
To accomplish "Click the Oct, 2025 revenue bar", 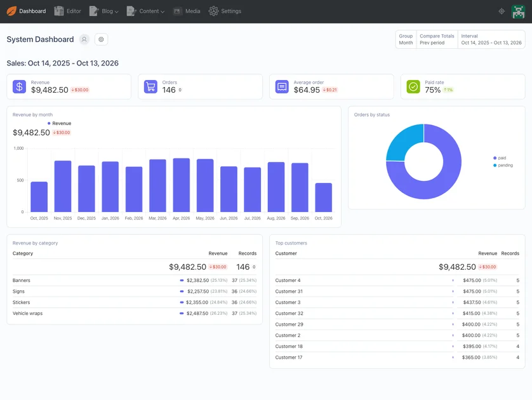I will coord(39,197).
